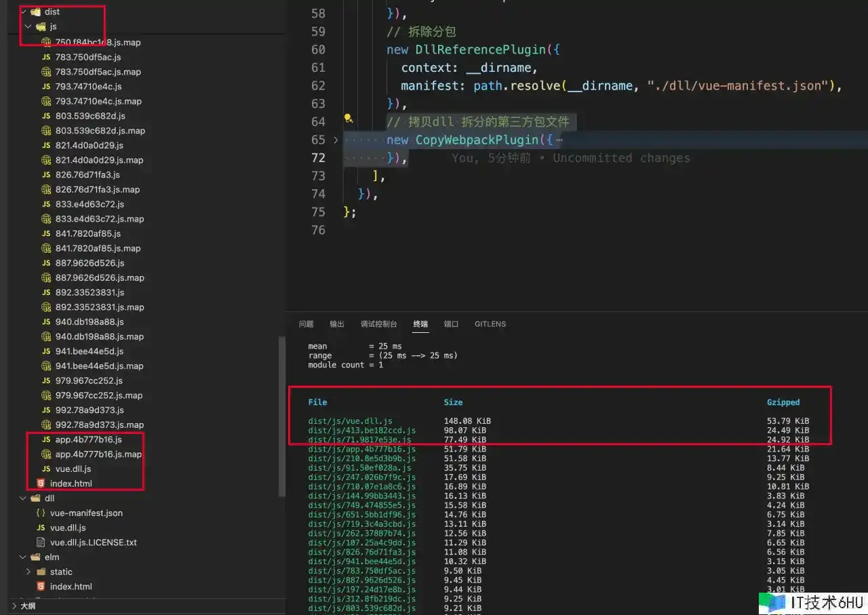Collapse the js folder
Image resolution: width=868 pixels, height=615 pixels.
pos(28,26)
